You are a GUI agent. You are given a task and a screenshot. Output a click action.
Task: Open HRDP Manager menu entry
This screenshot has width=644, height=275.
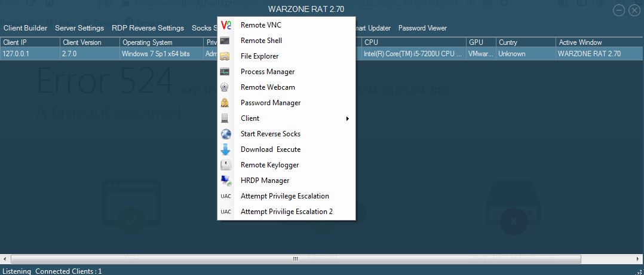tap(287, 181)
